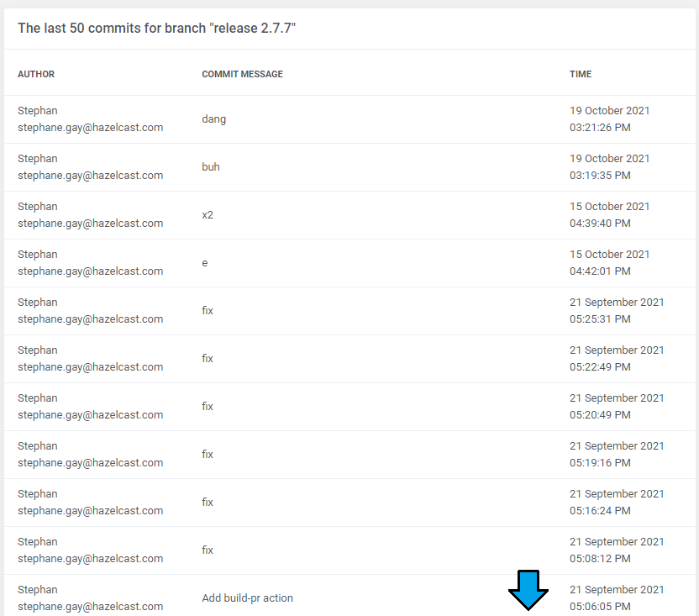699x616 pixels.
Task: Click the 04:39:40 PM timestamp
Action: (x=600, y=223)
